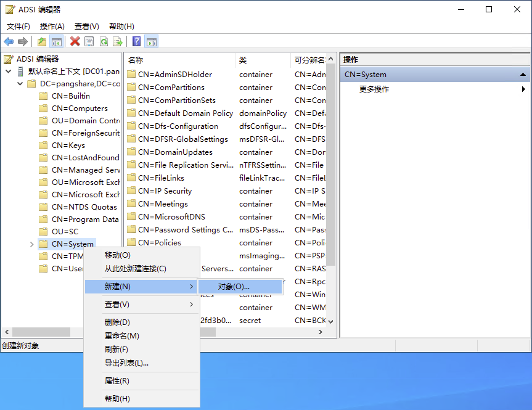Click the folder icon of CN=AdminSDHolder

(x=131, y=75)
